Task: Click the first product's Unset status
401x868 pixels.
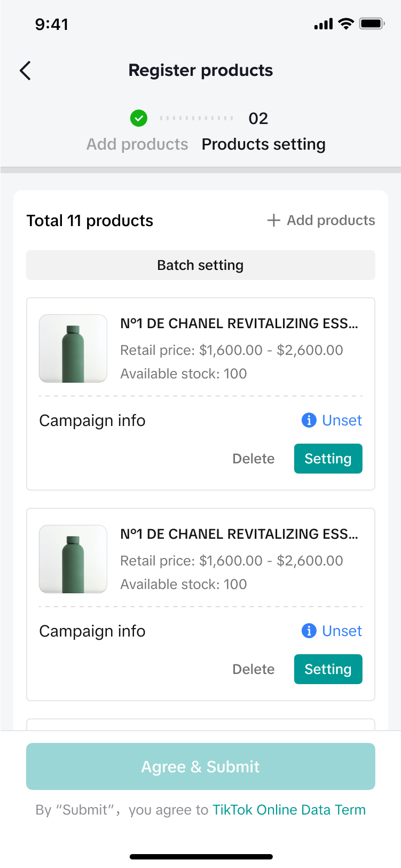Action: click(342, 421)
